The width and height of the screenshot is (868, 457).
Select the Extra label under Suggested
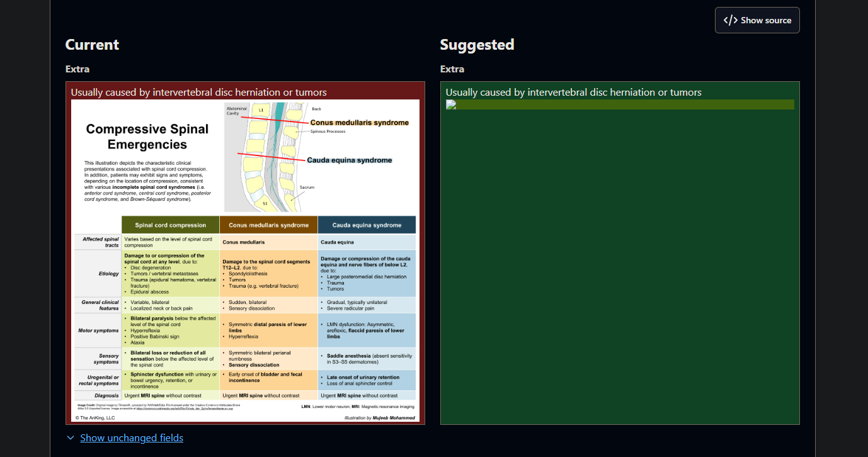coord(452,69)
